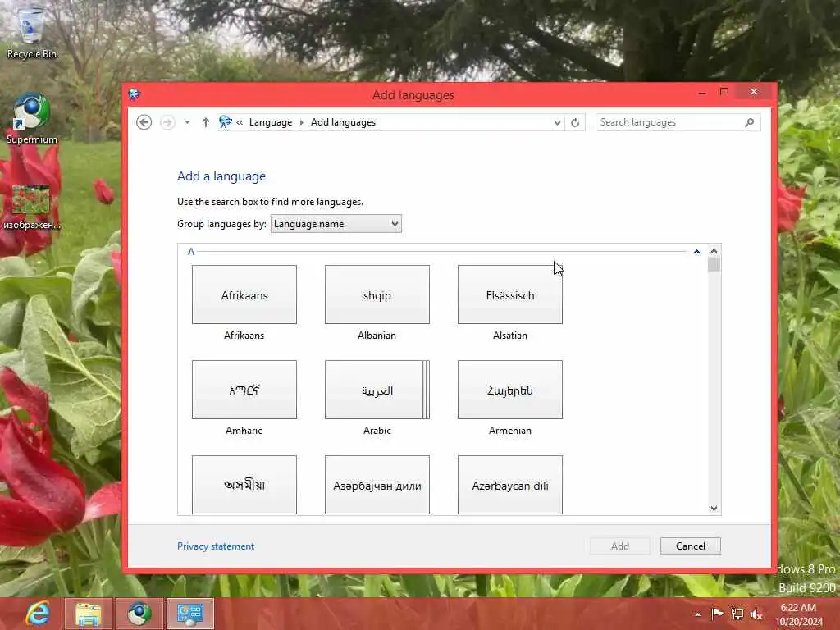The width and height of the screenshot is (840, 630).
Task: Collapse the A language group
Action: point(696,251)
